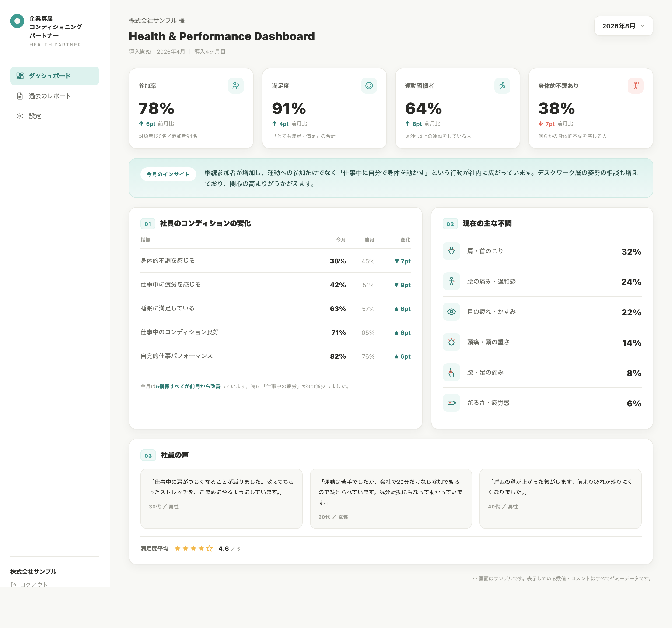The image size is (672, 628).
Task: Click the 睡眠に満足している row label
Action: pyautogui.click(x=168, y=308)
